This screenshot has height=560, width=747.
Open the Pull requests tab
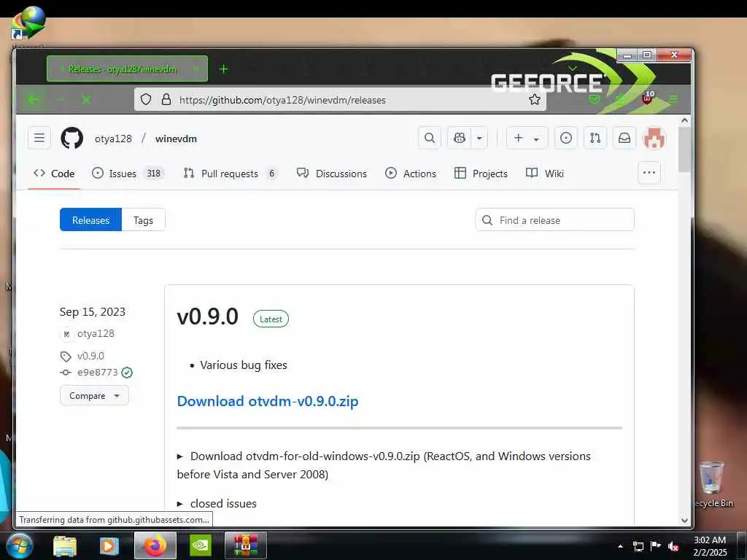(x=230, y=174)
